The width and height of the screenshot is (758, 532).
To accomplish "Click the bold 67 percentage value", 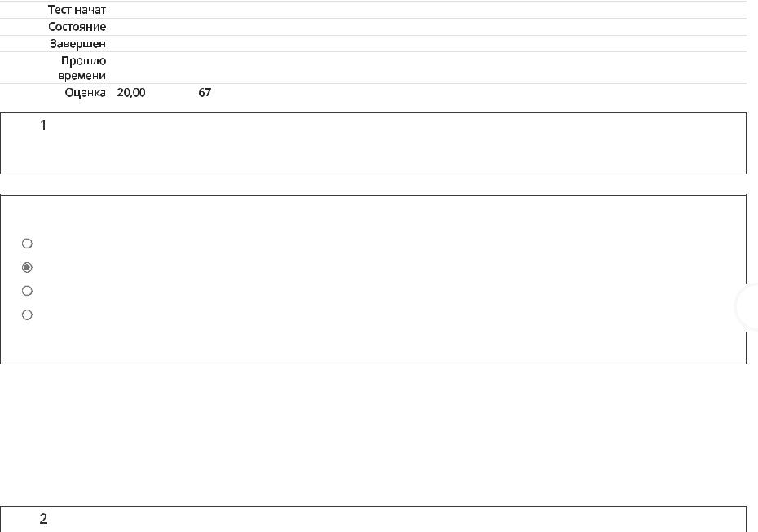I will (x=205, y=92).
